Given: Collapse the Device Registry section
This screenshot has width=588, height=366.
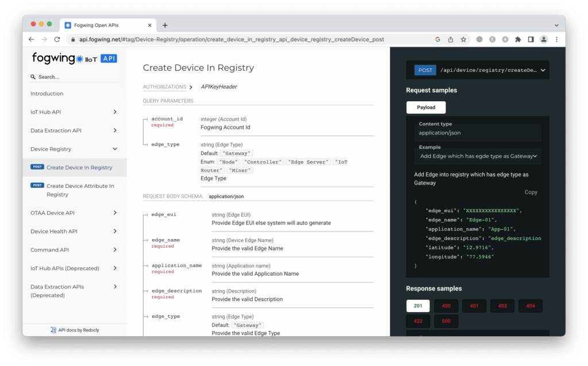Looking at the screenshot, I should [x=74, y=149].
